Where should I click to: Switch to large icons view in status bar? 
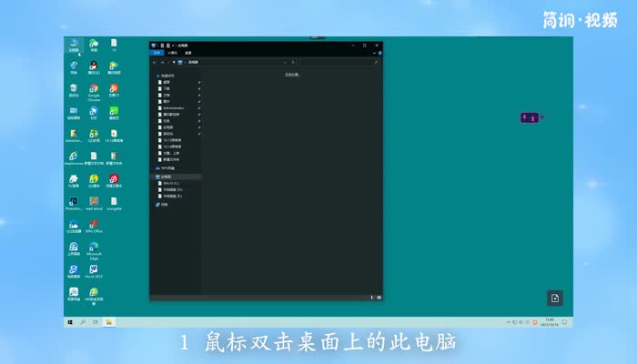(x=379, y=298)
